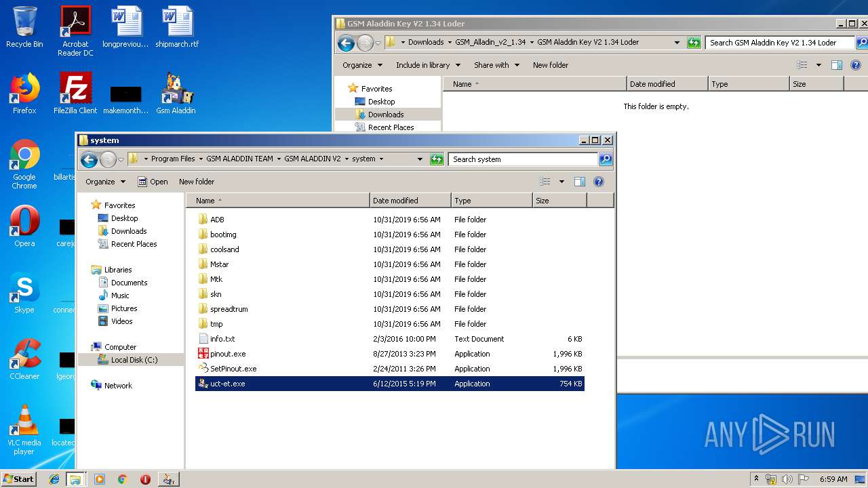Open Internet Explorer from taskbar
This screenshot has width=868, height=488.
[x=54, y=479]
